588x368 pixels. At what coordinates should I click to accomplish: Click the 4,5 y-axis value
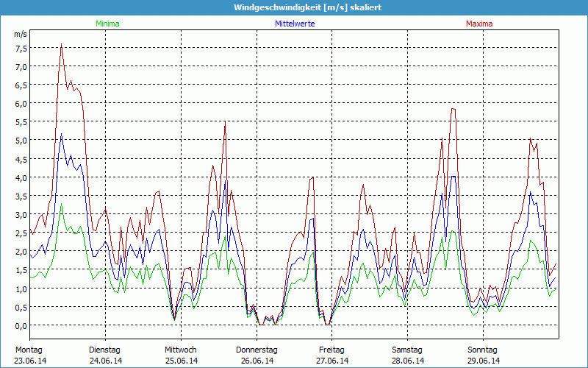coord(21,159)
